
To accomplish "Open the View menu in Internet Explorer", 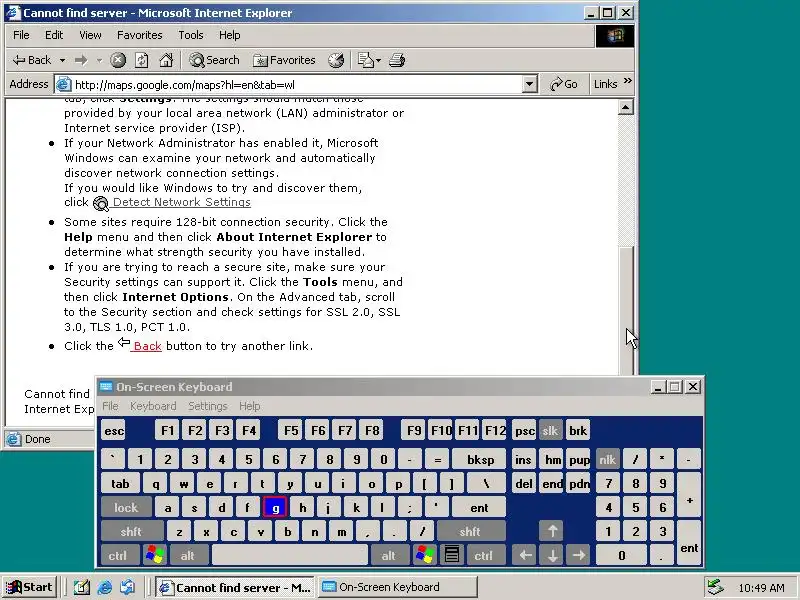I will (x=90, y=35).
